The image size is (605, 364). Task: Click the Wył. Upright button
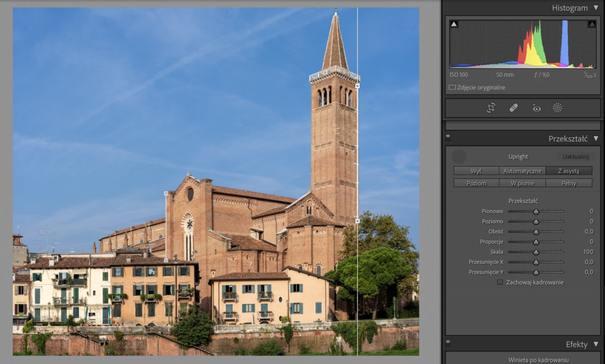476,171
